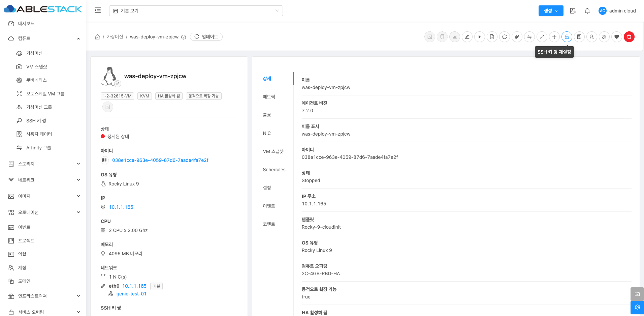Toggle the sidebar collapse menu icon

coord(98,10)
